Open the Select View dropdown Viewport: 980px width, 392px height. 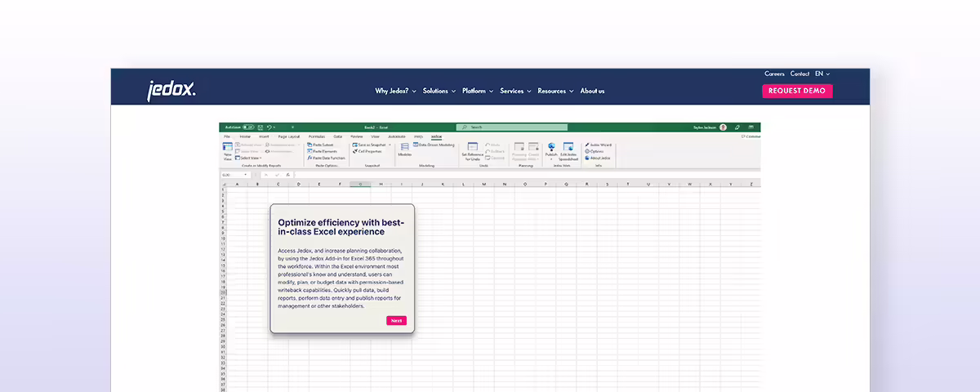[249, 158]
